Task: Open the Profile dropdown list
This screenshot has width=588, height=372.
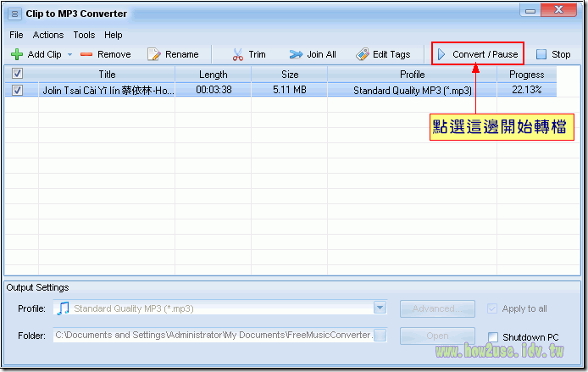Action: (x=380, y=308)
